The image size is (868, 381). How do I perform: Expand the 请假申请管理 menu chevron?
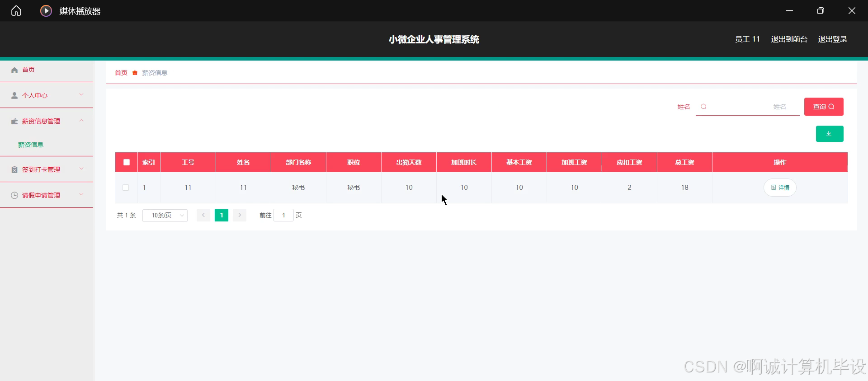coord(81,195)
